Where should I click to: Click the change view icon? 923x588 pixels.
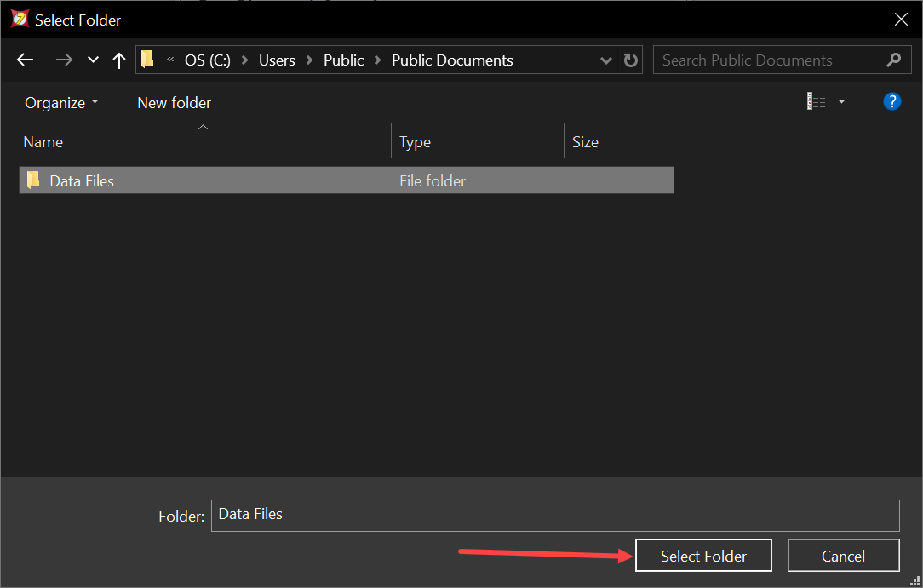click(816, 102)
